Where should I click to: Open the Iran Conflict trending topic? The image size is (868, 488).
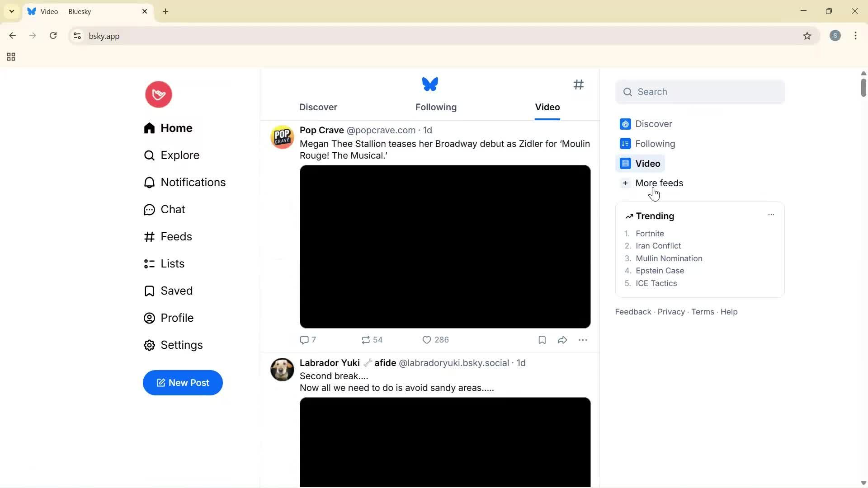(x=658, y=246)
